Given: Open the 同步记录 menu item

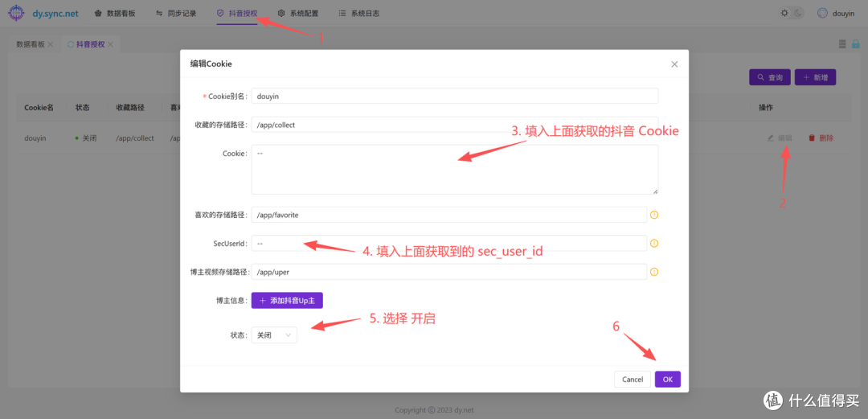Looking at the screenshot, I should coord(176,14).
